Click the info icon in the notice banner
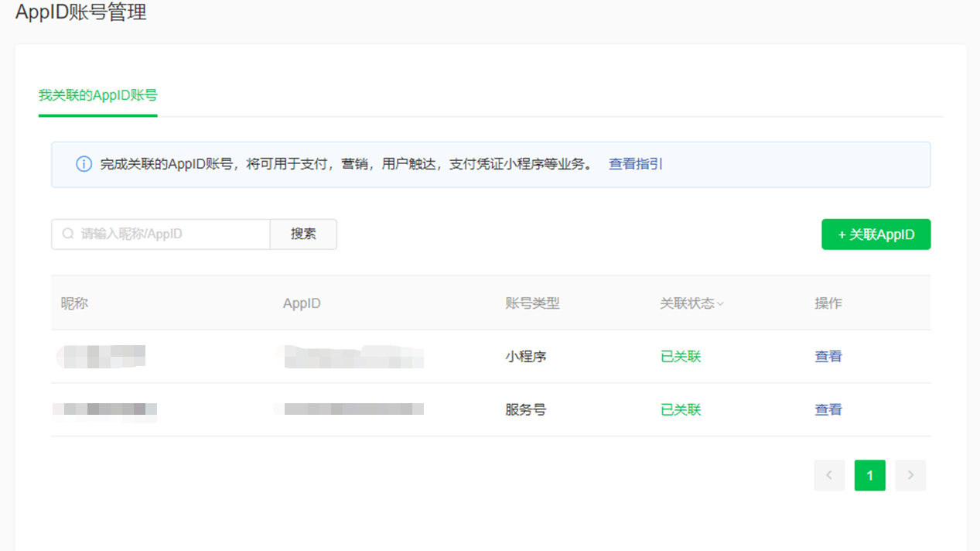Screen dimensions: 980x551 point(84,164)
